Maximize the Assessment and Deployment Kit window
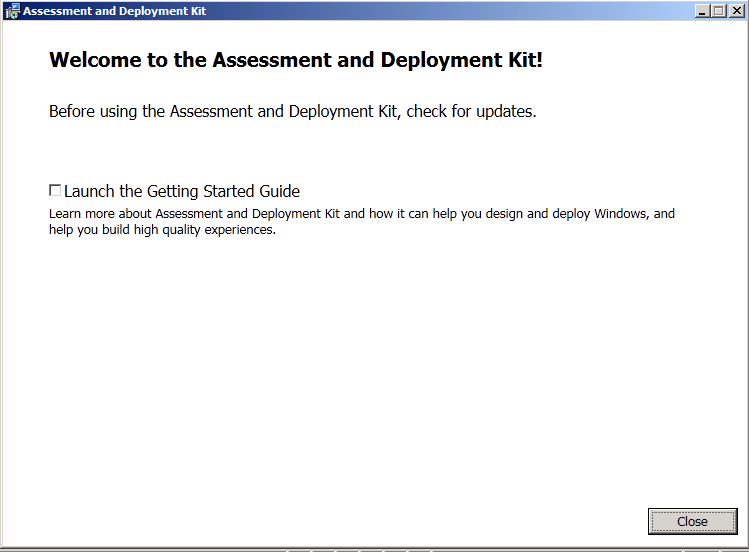Screen dimensions: 749x552 click(x=718, y=11)
